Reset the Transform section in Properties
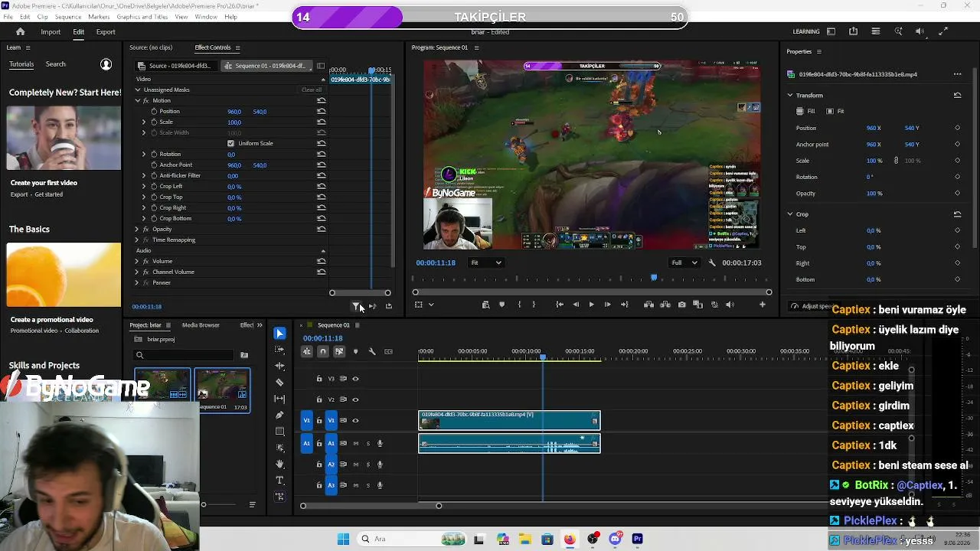 tap(957, 95)
